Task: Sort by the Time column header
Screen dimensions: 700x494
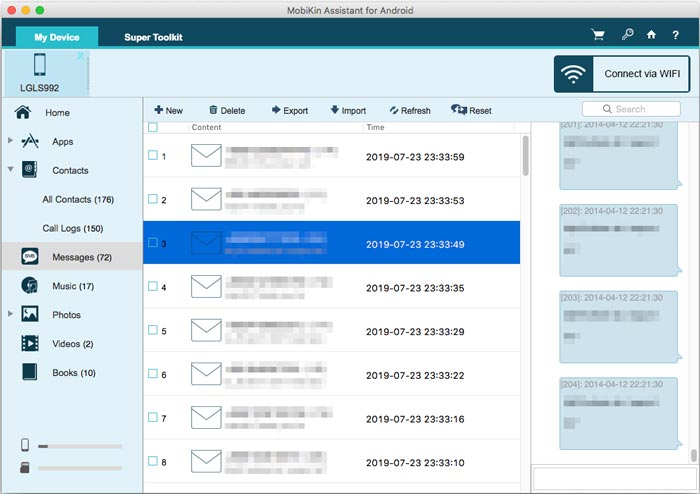Action: (x=375, y=127)
